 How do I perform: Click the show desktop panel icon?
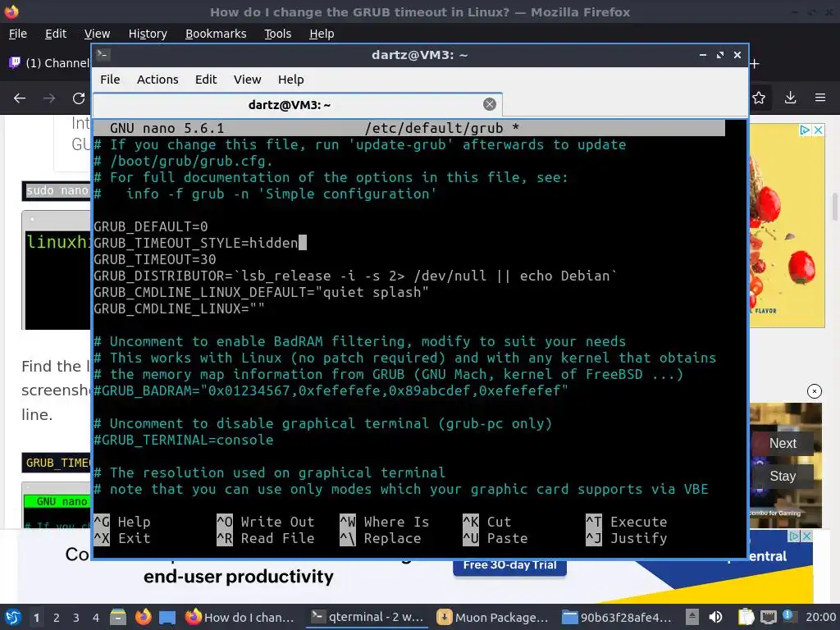(167, 618)
